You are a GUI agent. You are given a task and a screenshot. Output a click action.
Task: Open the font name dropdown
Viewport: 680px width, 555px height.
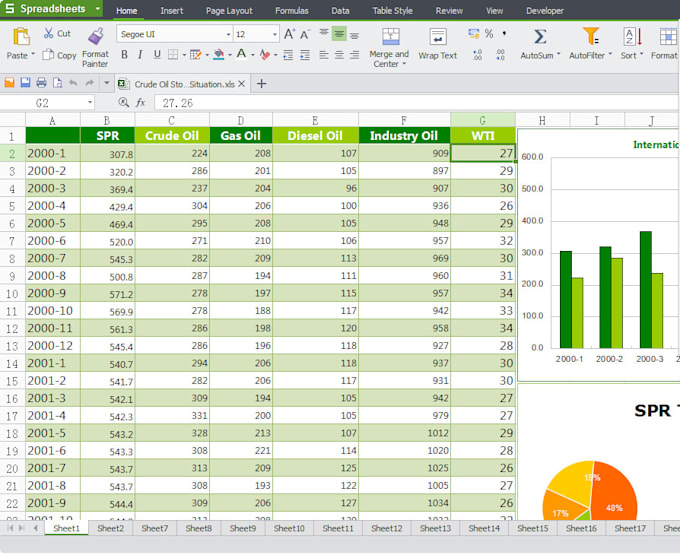pos(228,34)
